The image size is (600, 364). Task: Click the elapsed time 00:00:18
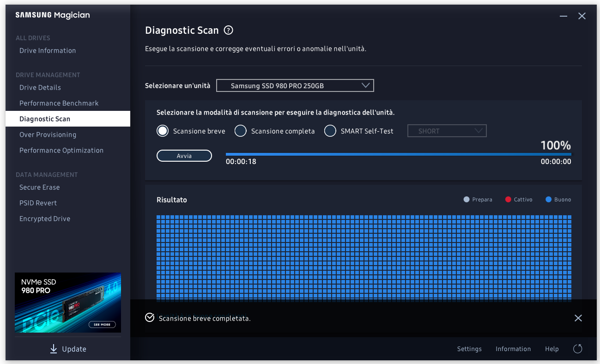click(241, 162)
